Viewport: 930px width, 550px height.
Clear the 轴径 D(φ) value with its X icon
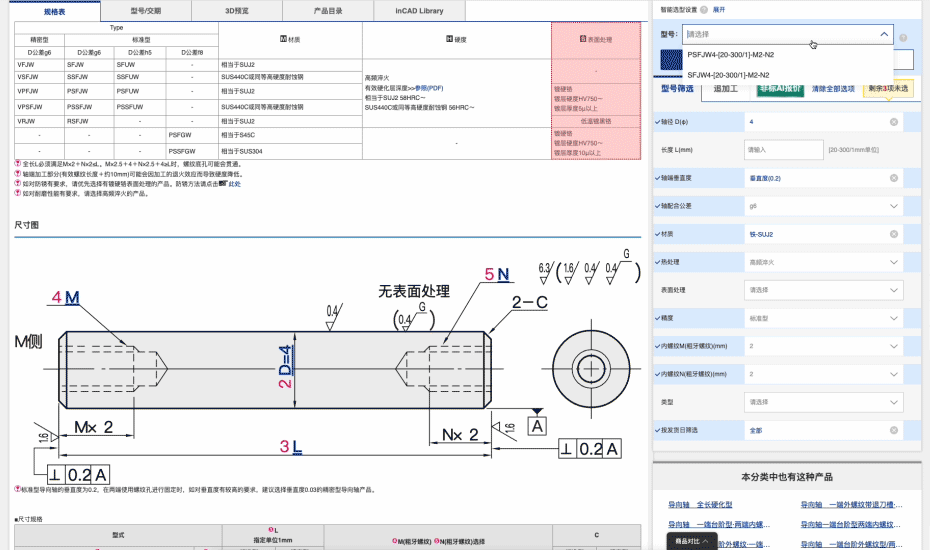pos(894,122)
